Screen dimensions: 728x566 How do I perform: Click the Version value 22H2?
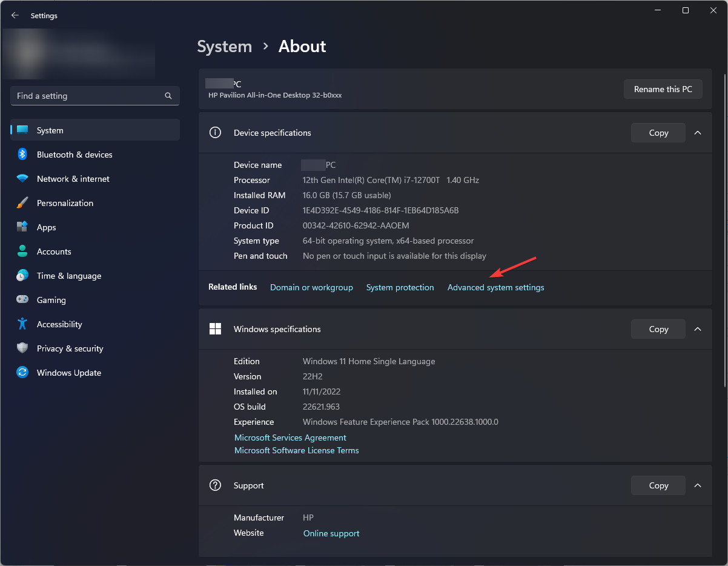click(x=313, y=376)
